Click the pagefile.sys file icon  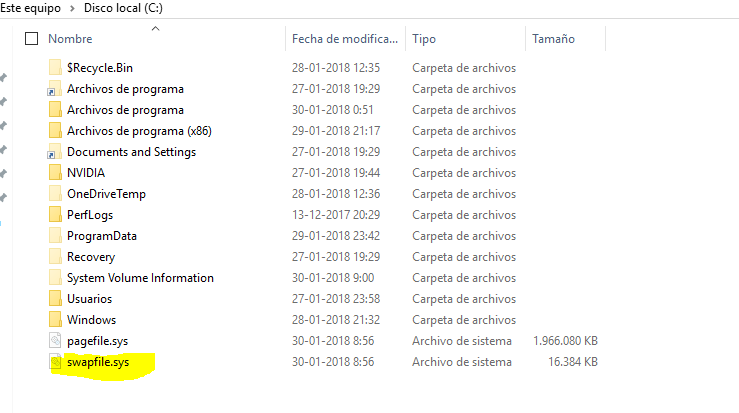(x=55, y=341)
